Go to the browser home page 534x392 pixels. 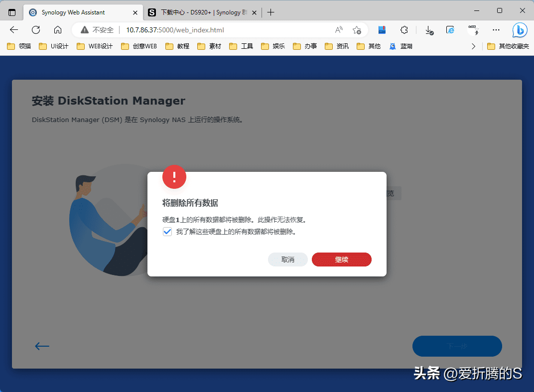(x=58, y=30)
